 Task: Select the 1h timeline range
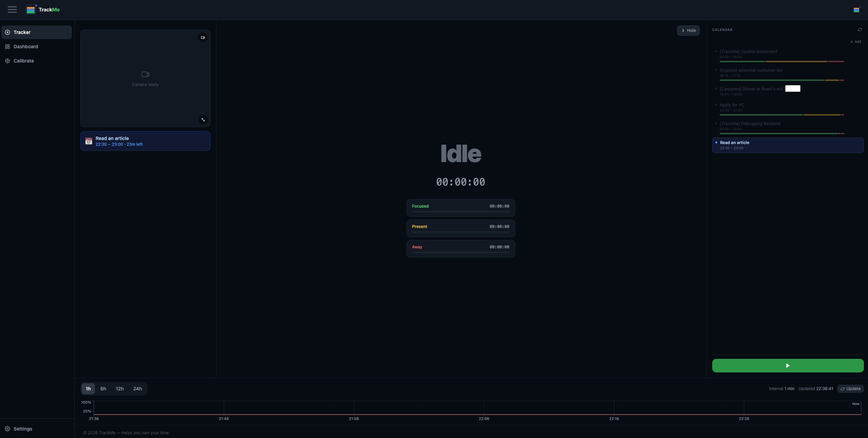tap(88, 389)
